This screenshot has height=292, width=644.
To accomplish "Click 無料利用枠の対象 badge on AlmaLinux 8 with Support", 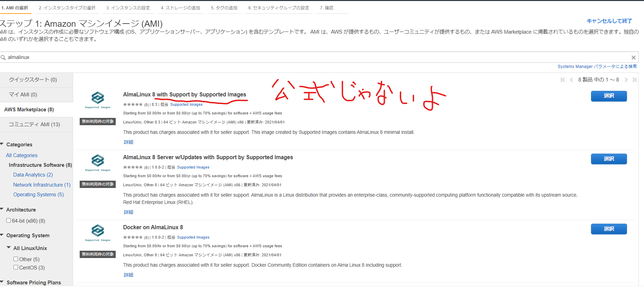I will [x=98, y=121].
